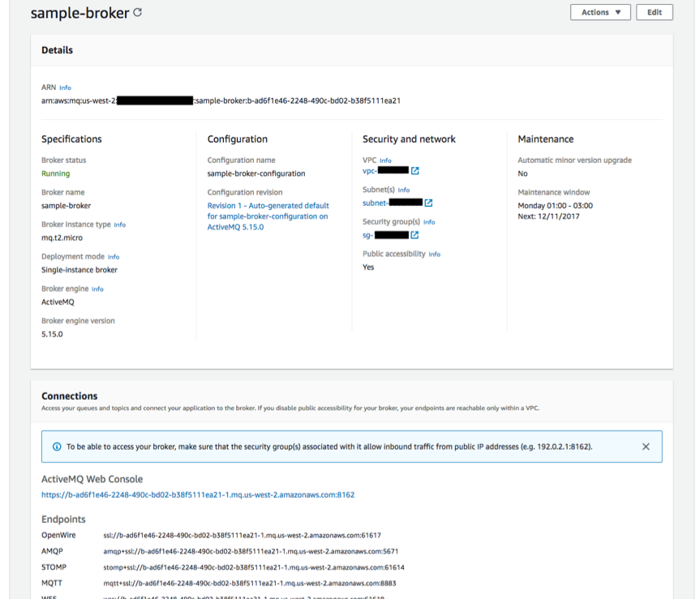700x599 pixels.
Task: Follow the vpc- identifier link
Action: pos(385,170)
